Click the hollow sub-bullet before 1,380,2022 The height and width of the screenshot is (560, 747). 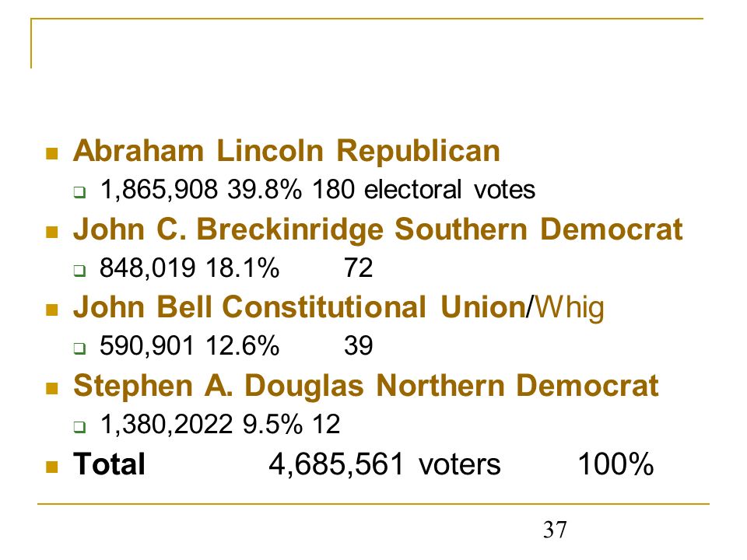tap(79, 427)
